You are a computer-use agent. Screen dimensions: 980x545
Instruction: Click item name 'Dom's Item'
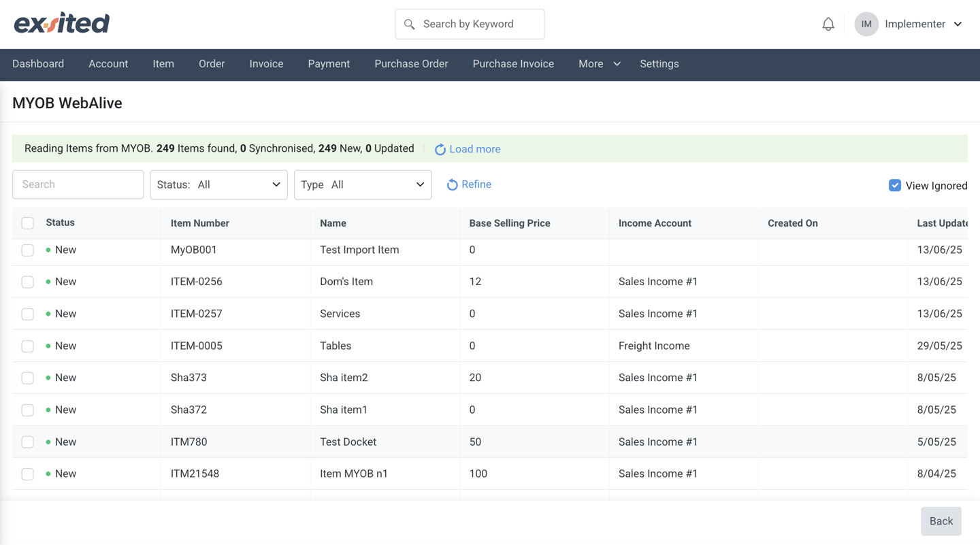[346, 282]
